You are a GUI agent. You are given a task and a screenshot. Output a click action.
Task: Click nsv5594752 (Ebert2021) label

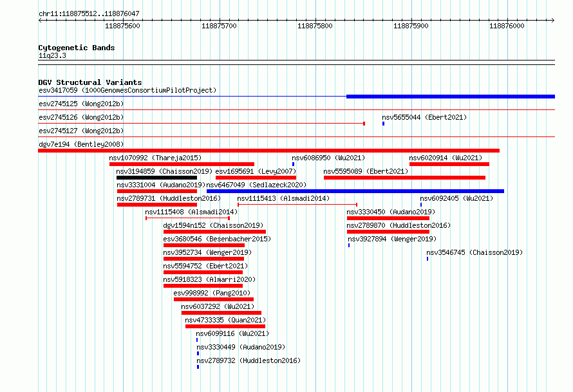pos(205,266)
